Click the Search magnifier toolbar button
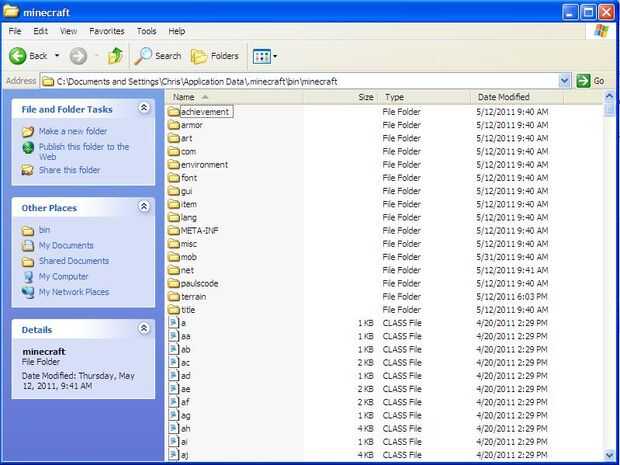The image size is (620, 465). (x=157, y=56)
